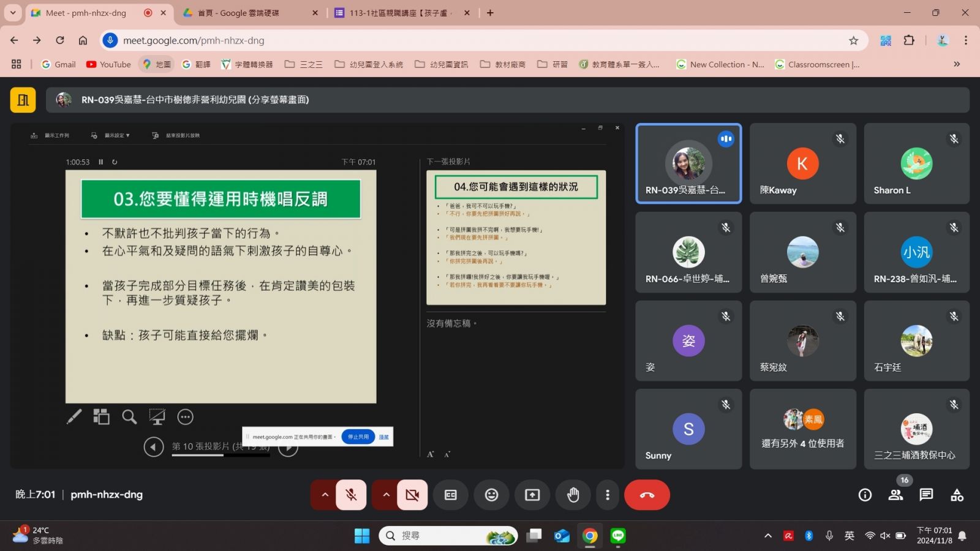
Task: Select the 陳Kaway participant tile
Action: click(x=802, y=163)
